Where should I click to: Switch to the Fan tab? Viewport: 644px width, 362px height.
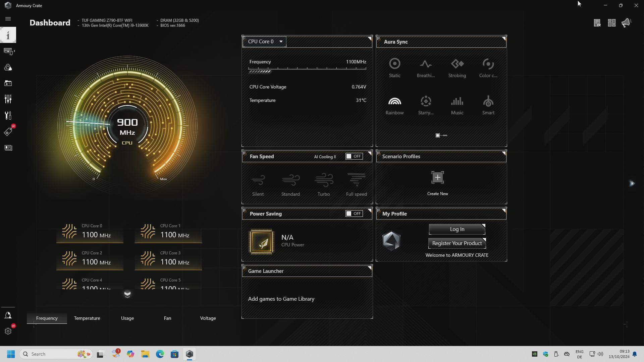(167, 318)
